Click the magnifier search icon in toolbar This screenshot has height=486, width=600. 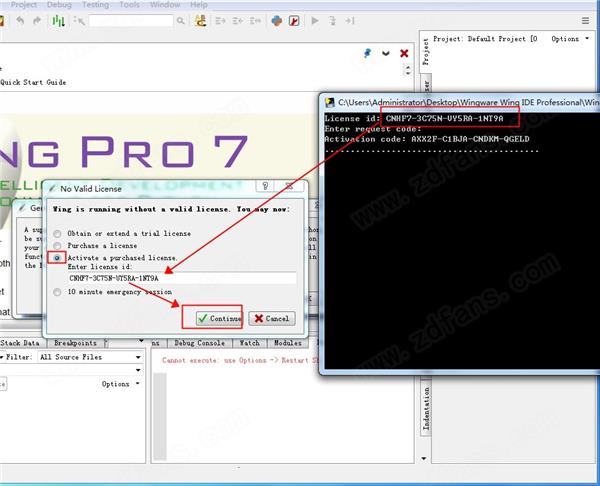[181, 21]
